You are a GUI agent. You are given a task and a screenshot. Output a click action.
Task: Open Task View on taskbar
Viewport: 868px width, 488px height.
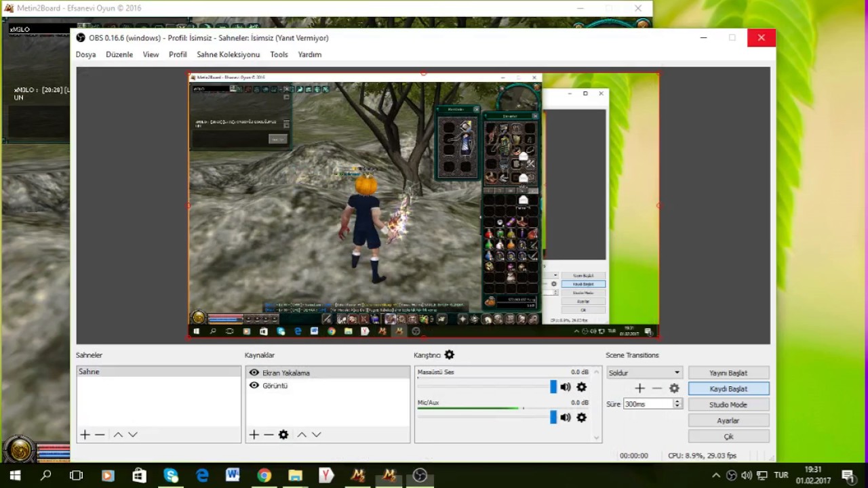(76, 476)
